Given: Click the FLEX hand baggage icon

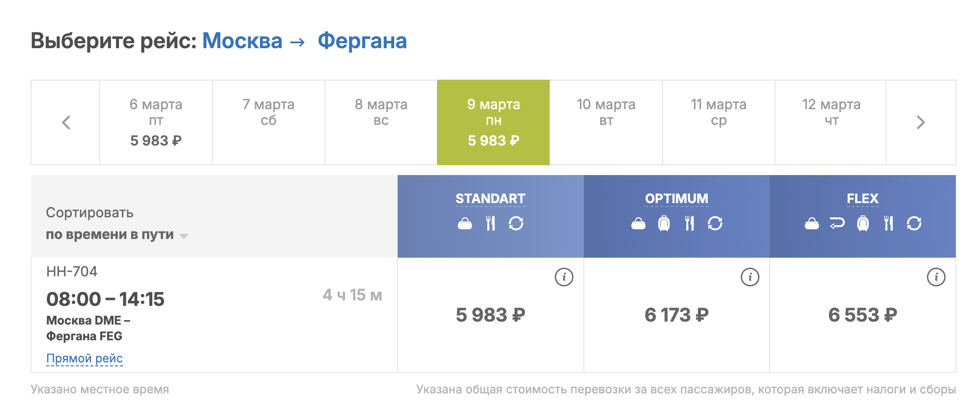Looking at the screenshot, I should click(812, 224).
